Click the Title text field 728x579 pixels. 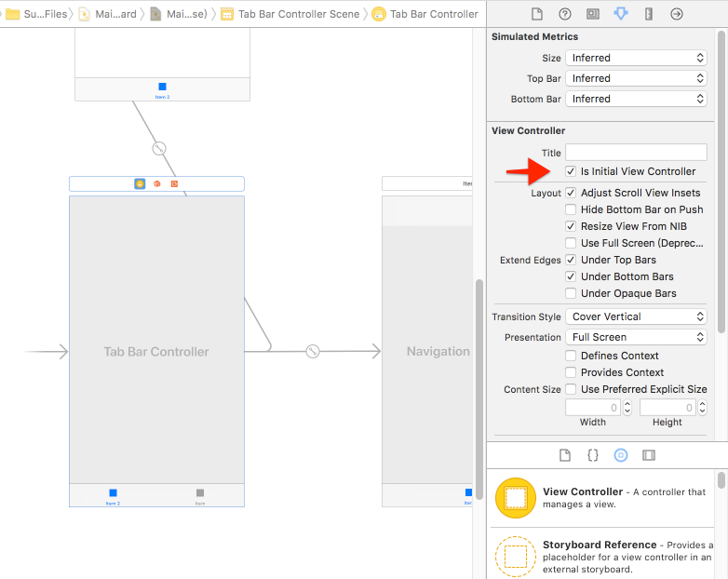click(636, 153)
